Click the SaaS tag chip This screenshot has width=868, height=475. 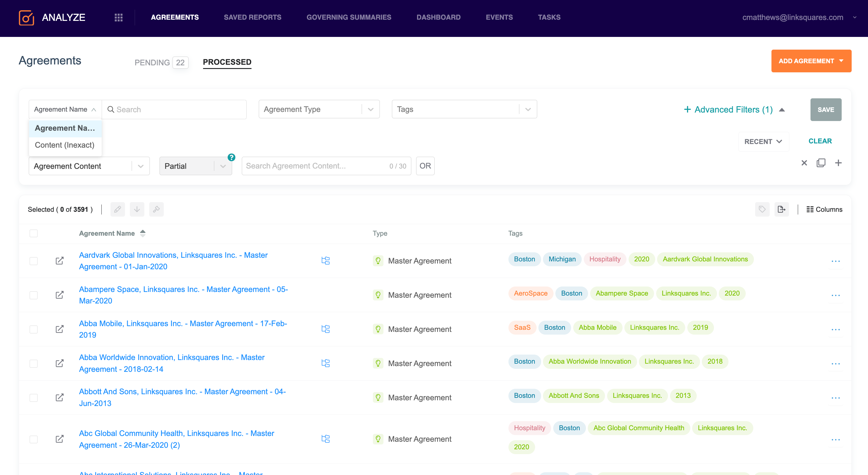click(522, 328)
